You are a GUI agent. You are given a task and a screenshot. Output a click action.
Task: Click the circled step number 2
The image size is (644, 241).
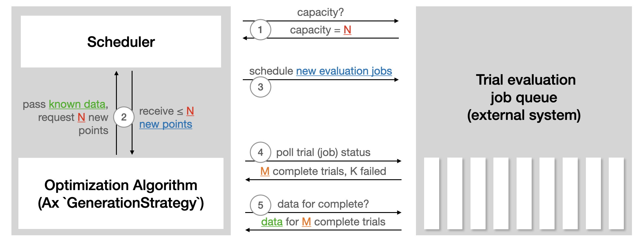[124, 117]
